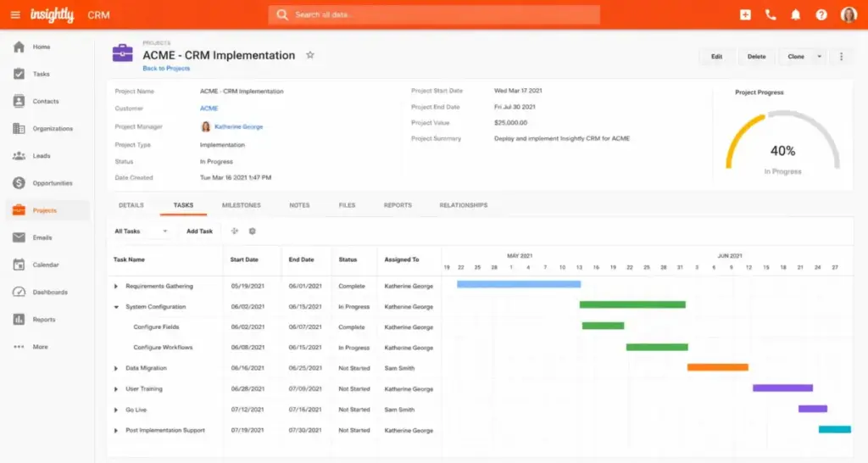Click the Insightly logo
This screenshot has height=463, width=868.
point(52,15)
